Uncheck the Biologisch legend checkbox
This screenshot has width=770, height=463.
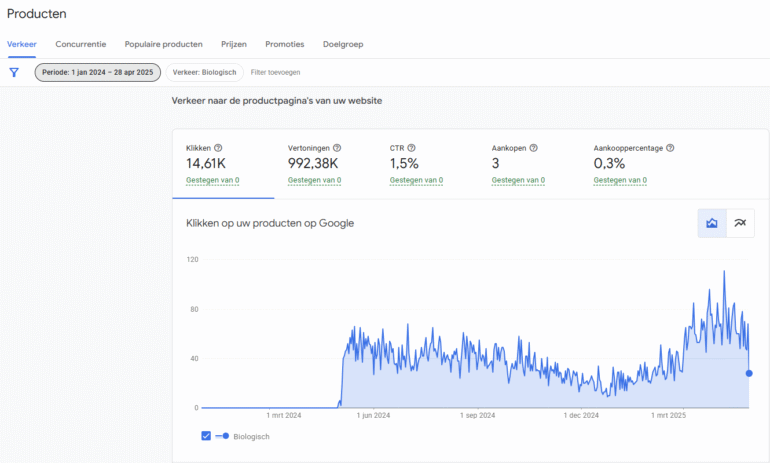coord(206,436)
